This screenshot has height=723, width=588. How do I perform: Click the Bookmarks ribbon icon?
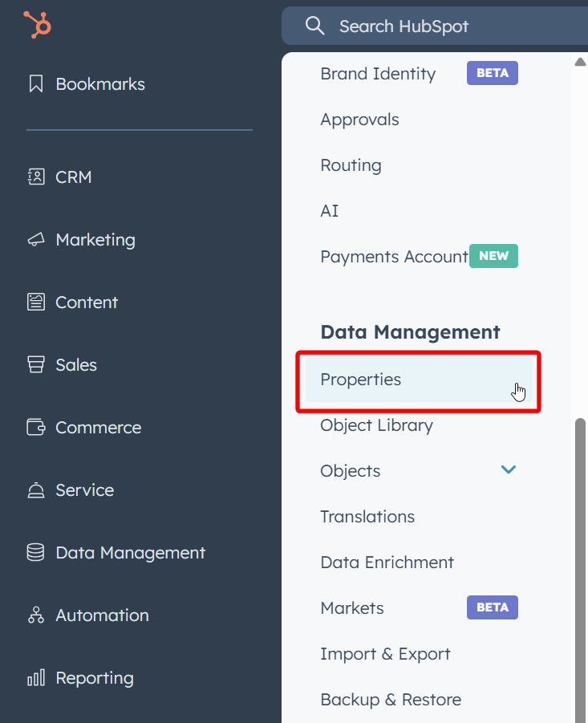click(36, 84)
